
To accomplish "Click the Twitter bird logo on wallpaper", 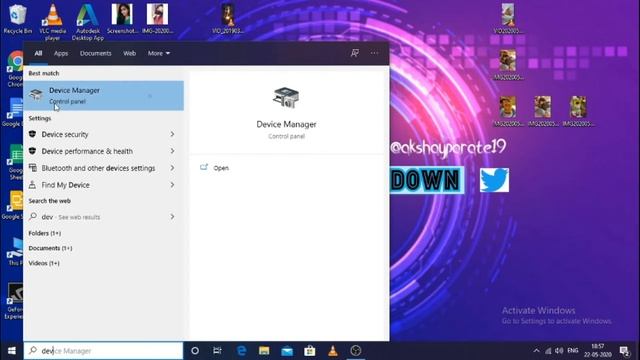I will click(x=494, y=180).
